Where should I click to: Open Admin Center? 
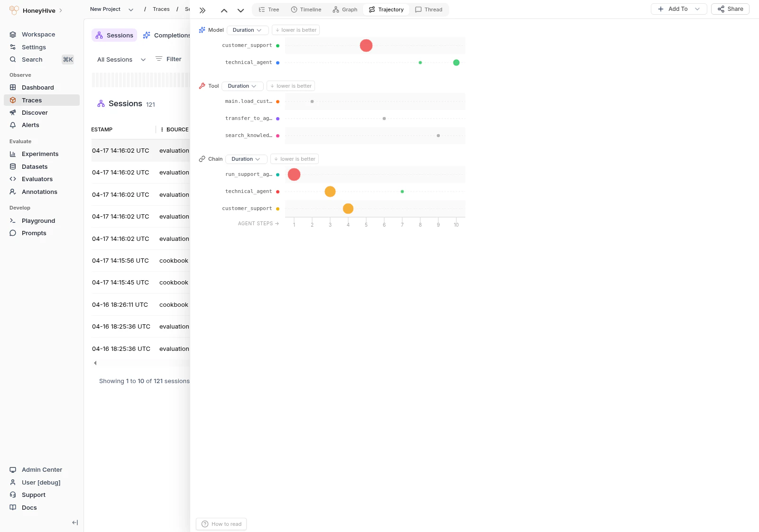click(x=42, y=469)
